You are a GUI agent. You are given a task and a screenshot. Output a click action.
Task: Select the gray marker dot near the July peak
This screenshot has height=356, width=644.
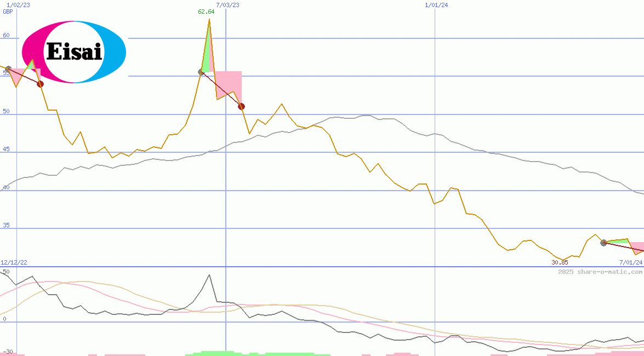click(x=201, y=71)
